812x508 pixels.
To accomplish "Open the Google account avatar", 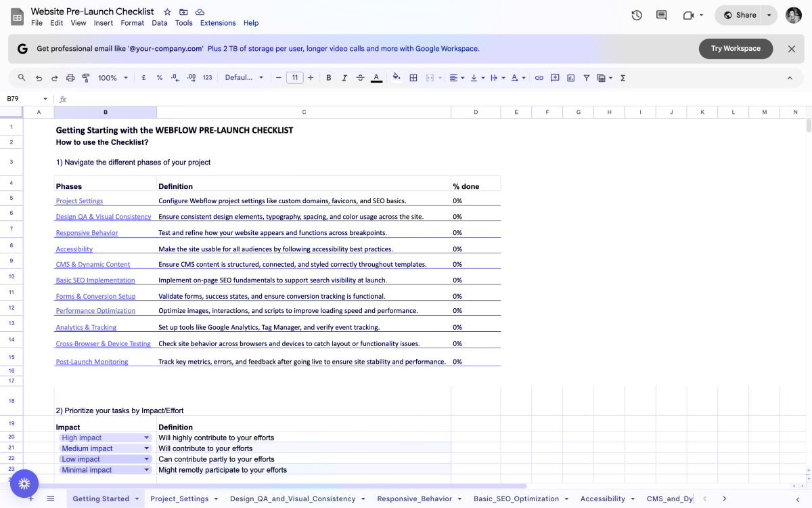I will coord(794,15).
